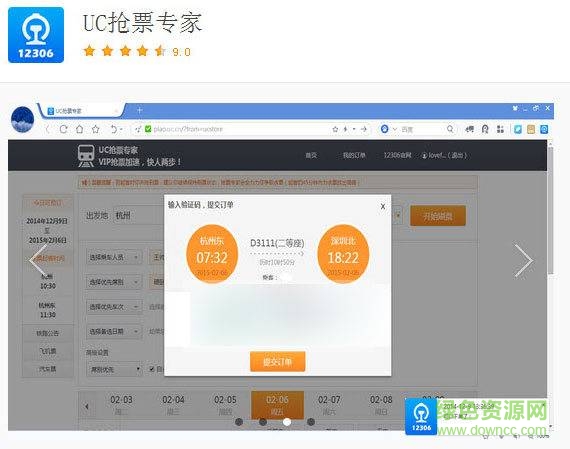Click the 12306 app icon at page top
This screenshot has width=570, height=449.
[36, 35]
